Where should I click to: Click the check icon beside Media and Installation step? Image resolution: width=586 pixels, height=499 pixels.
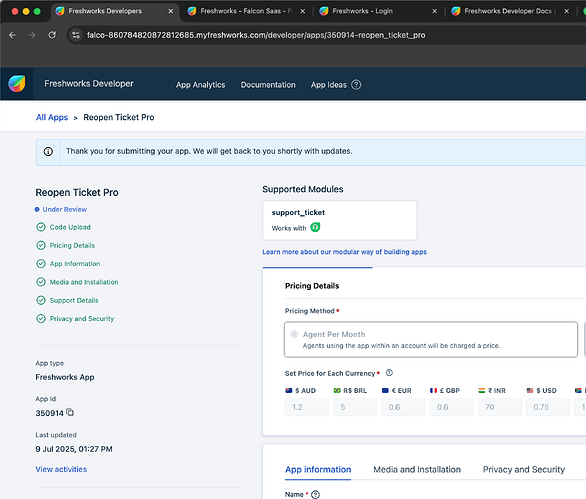pos(41,282)
